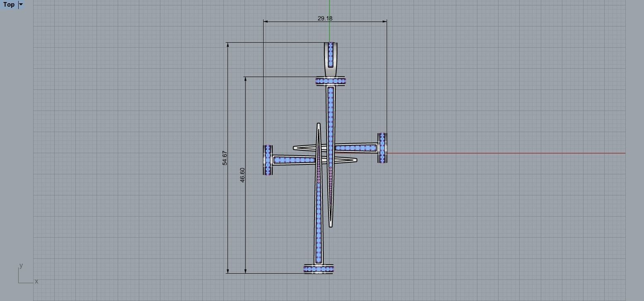The image size is (644, 301).
Task: Open the Top viewport dropdown arrow
Action: click(21, 5)
